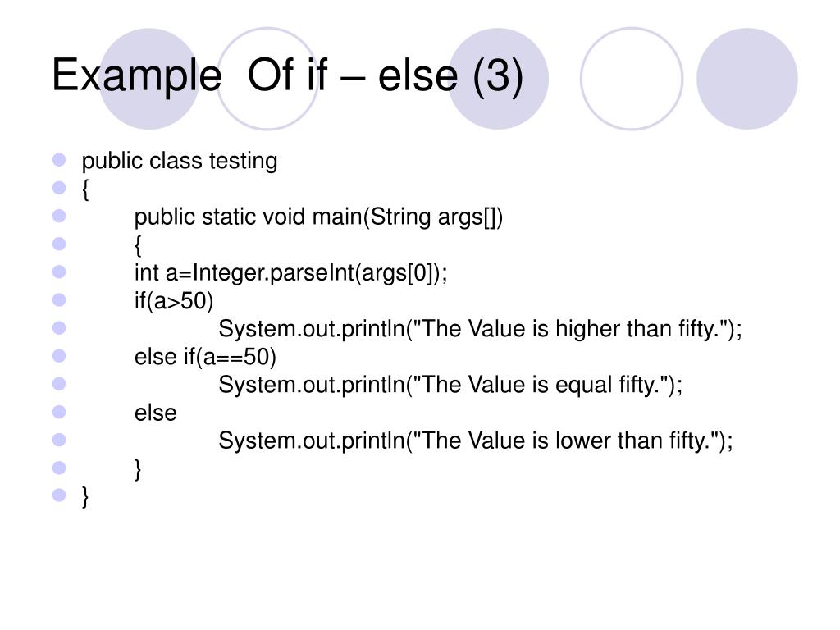Click the filled lavender circle at far right

[747, 79]
